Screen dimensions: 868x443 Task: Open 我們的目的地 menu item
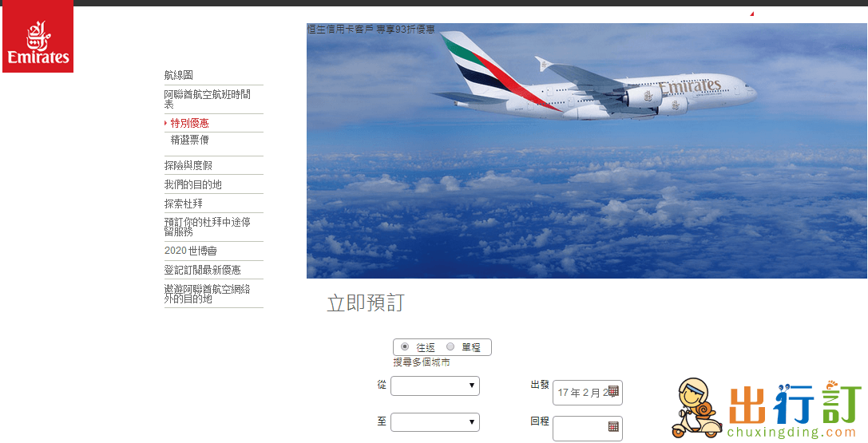coord(193,184)
